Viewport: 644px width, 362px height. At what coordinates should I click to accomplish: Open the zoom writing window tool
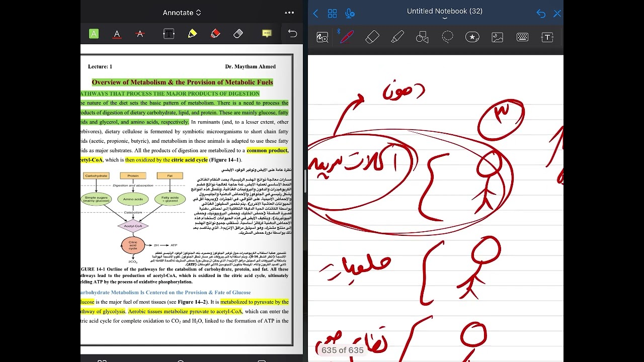[x=322, y=37]
